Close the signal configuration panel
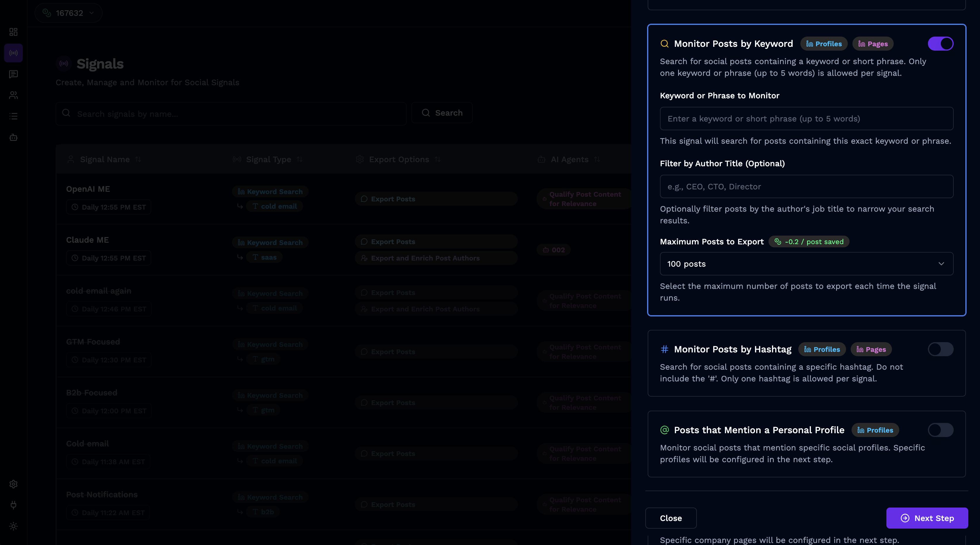This screenshot has width=980, height=545. click(x=671, y=518)
